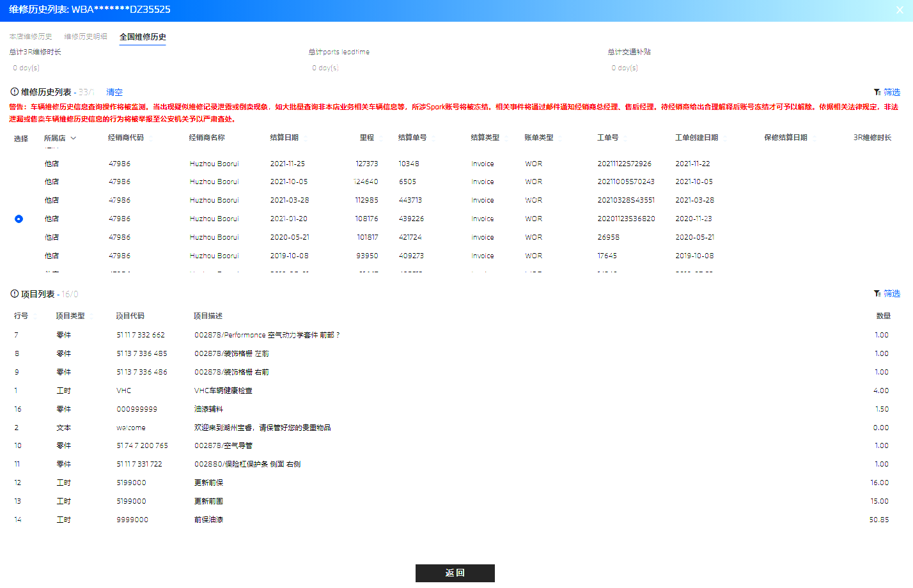Sort by the 工单创建日期 column header

[x=697, y=137]
